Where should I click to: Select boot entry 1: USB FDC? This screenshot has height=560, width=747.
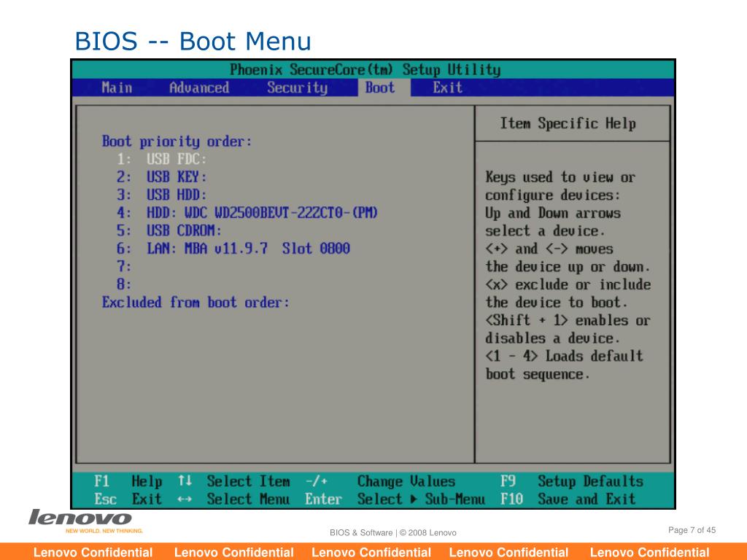pos(162,159)
